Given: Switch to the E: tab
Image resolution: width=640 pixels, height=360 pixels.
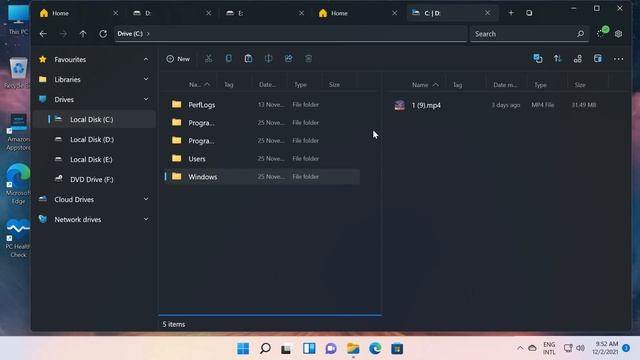Looking at the screenshot, I should 266,13.
